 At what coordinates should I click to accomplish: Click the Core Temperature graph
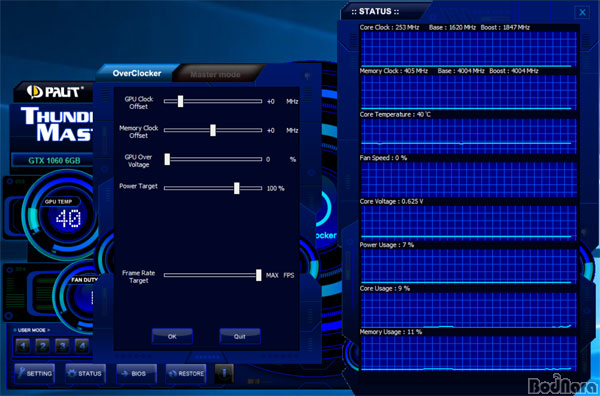[468, 136]
